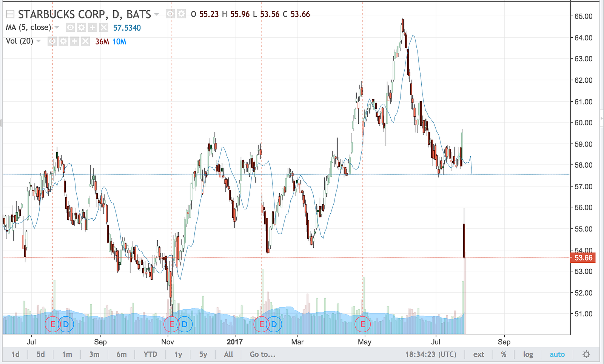The width and height of the screenshot is (604, 364).
Task: Select the 3m time range
Action: 94,354
